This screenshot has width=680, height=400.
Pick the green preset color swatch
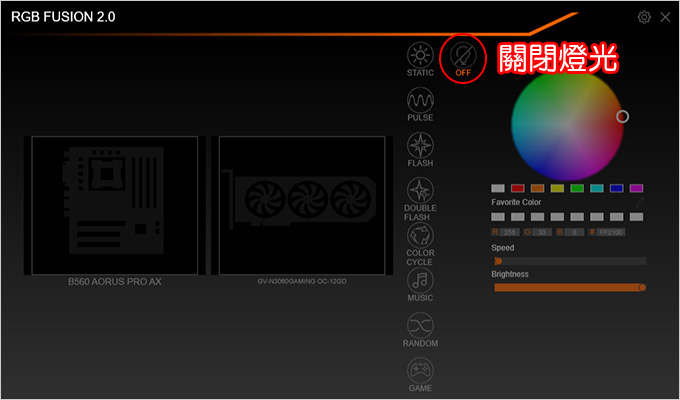tap(577, 188)
